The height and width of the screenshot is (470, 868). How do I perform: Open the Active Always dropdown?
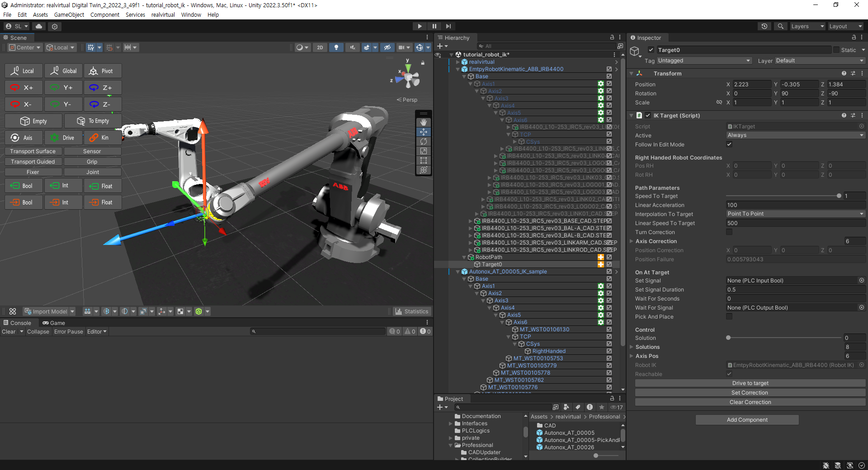[796, 135]
